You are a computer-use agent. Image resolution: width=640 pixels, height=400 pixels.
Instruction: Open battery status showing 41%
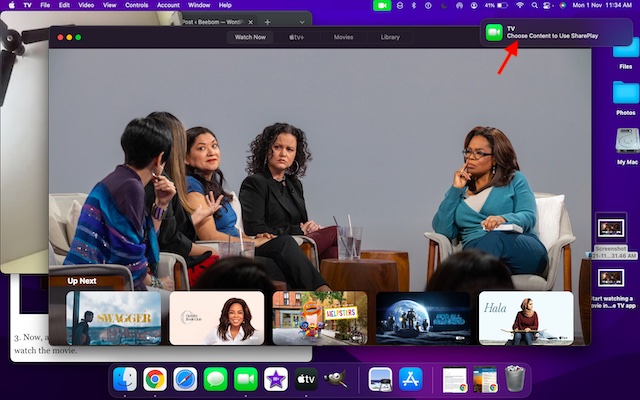tap(496, 5)
